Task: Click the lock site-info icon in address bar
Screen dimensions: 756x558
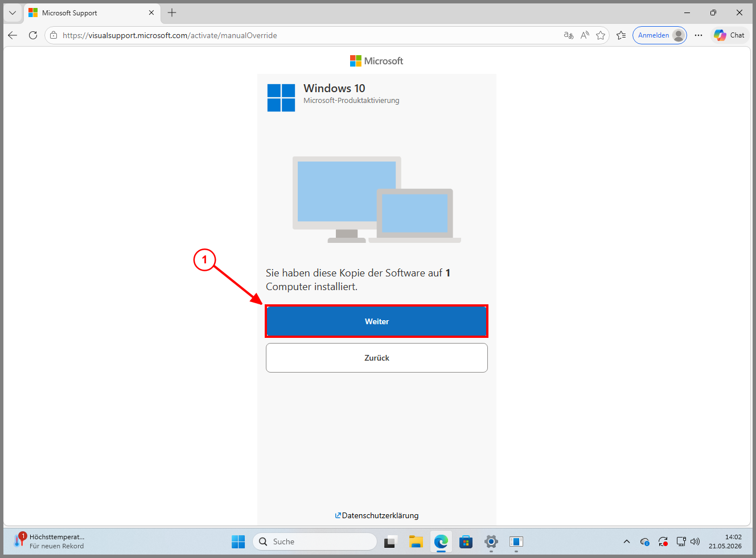Action: click(53, 35)
